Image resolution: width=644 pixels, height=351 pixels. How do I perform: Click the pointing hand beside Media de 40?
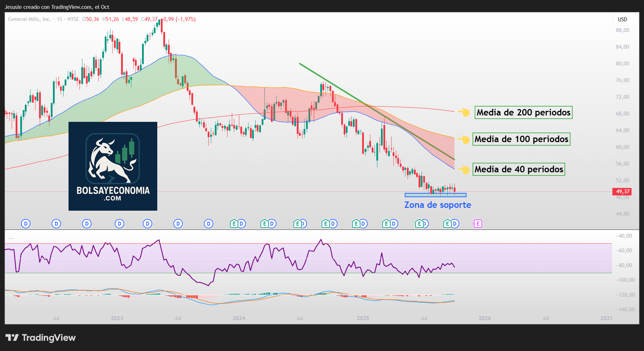click(464, 169)
